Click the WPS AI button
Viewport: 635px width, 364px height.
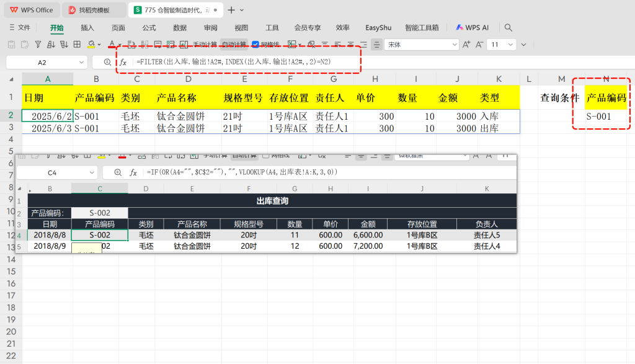(472, 27)
